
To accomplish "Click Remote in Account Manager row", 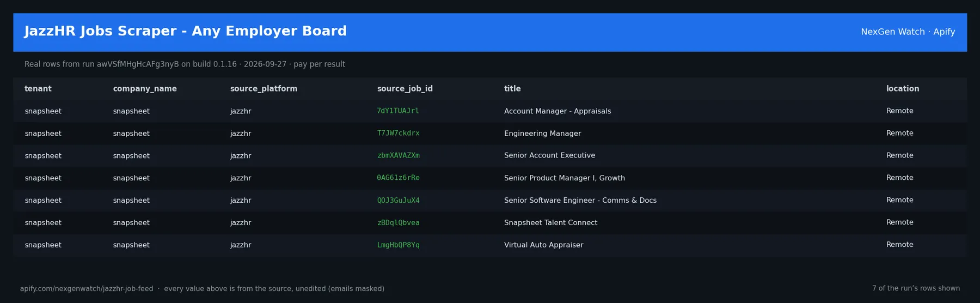I will [900, 111].
